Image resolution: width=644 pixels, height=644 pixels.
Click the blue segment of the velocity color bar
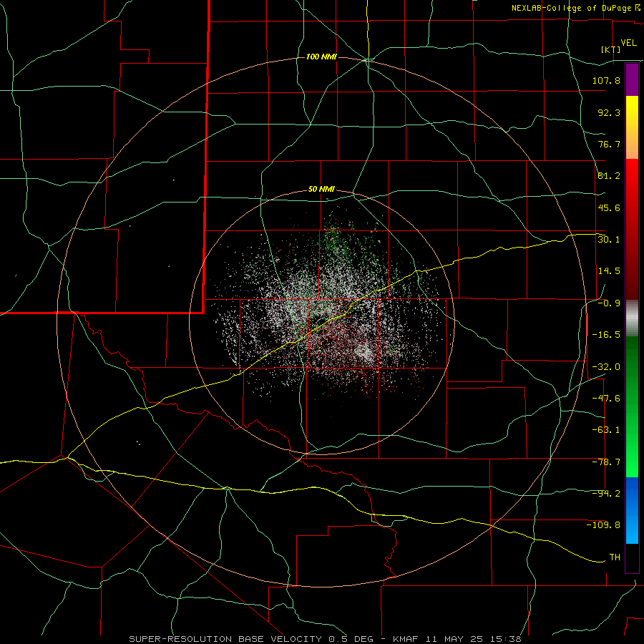632,510
